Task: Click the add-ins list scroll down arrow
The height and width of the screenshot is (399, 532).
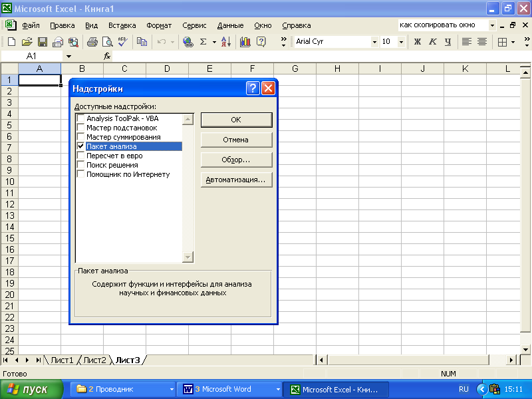Action: click(x=188, y=257)
